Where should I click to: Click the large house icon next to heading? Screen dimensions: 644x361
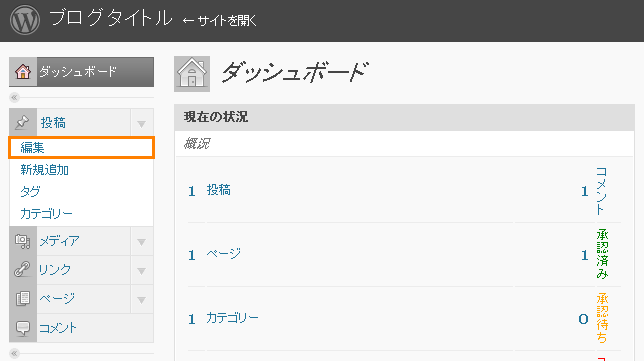[x=192, y=74]
